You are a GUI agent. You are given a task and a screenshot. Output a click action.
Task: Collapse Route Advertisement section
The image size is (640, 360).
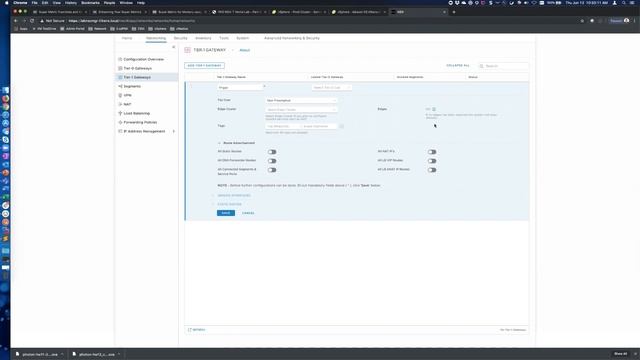point(219,143)
